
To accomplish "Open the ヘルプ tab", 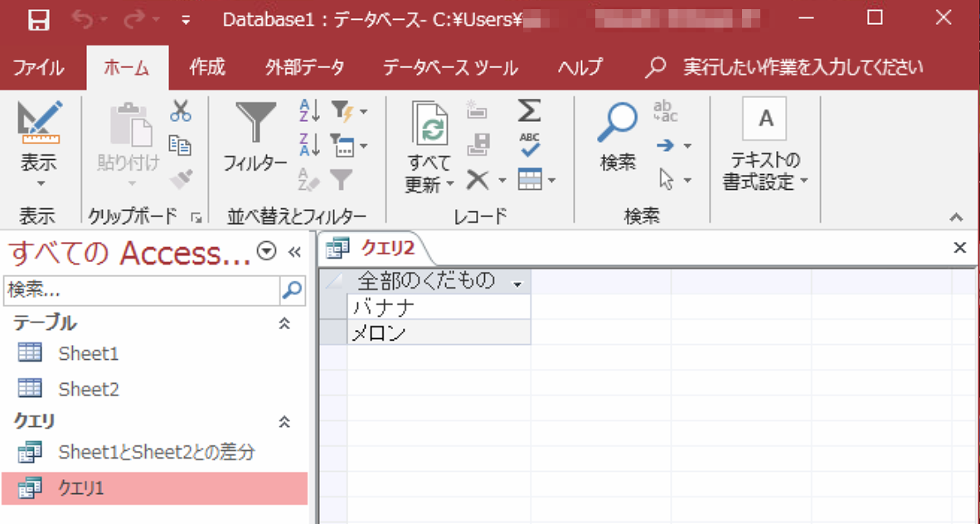I will [580, 67].
